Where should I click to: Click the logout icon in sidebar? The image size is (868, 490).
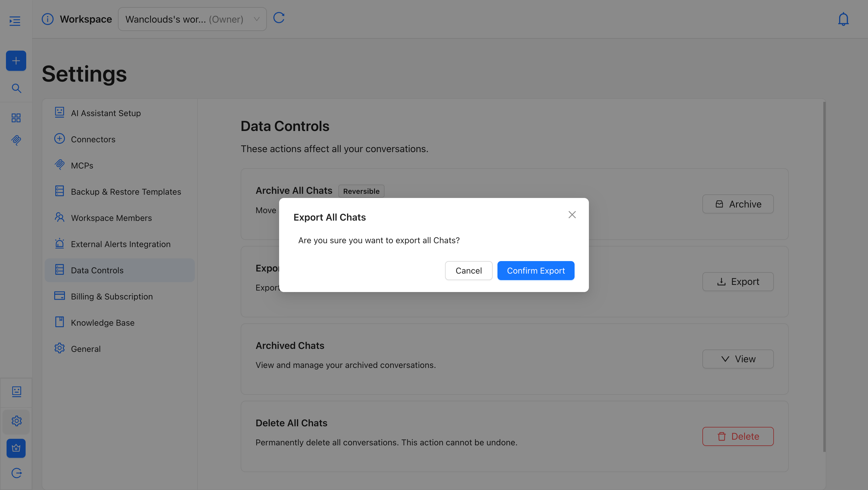[x=16, y=473]
